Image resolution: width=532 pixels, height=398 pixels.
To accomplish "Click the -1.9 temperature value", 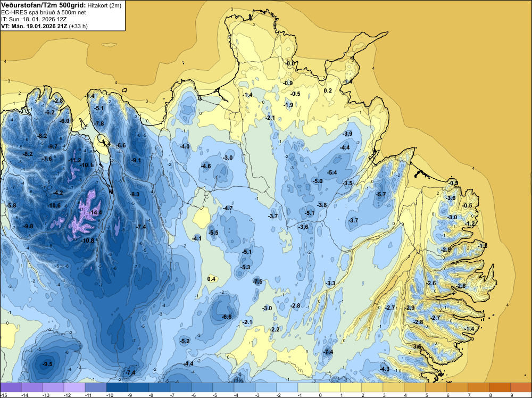I will [x=288, y=105].
